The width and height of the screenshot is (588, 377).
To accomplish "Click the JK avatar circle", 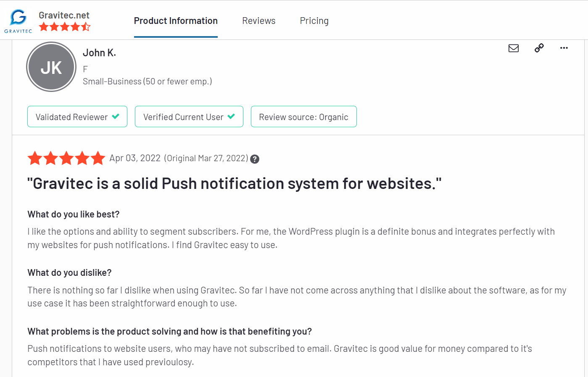I will coord(51,67).
